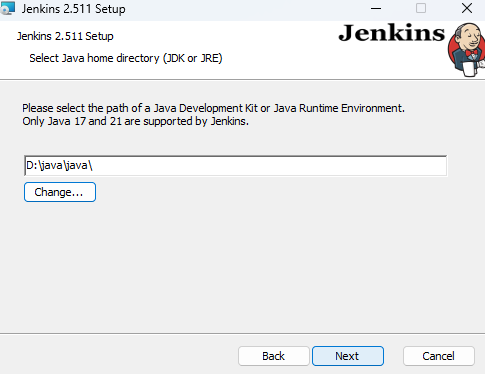Click the Jenkins butler mascot image
Screen dimensions: 485x374
coord(466,50)
